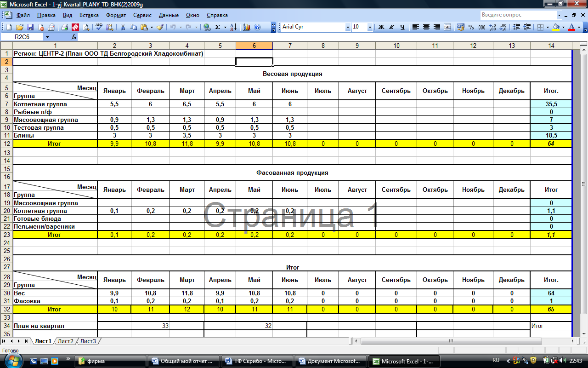The height and width of the screenshot is (368, 588).
Task: Toggle italic formatting К
Action: tap(392, 27)
